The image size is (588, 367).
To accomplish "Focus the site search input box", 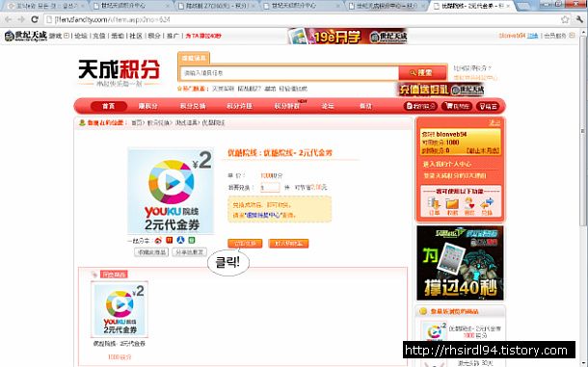I will 289,72.
